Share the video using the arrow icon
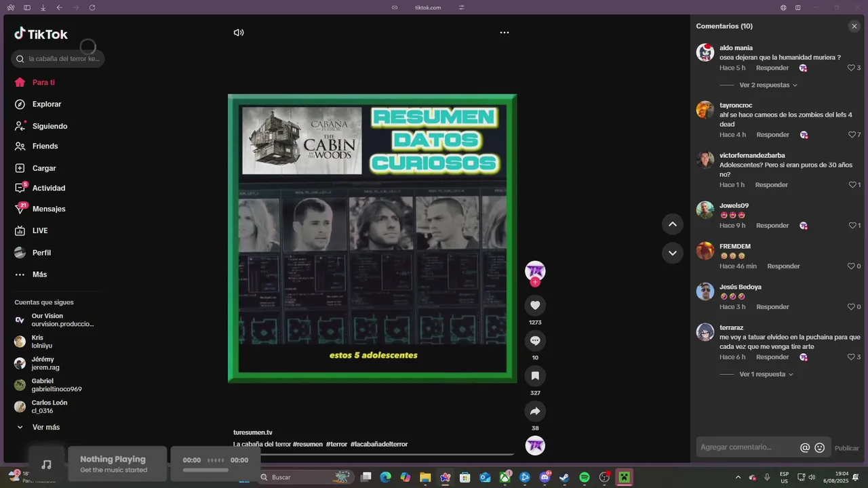This screenshot has height=488, width=868. [535, 411]
